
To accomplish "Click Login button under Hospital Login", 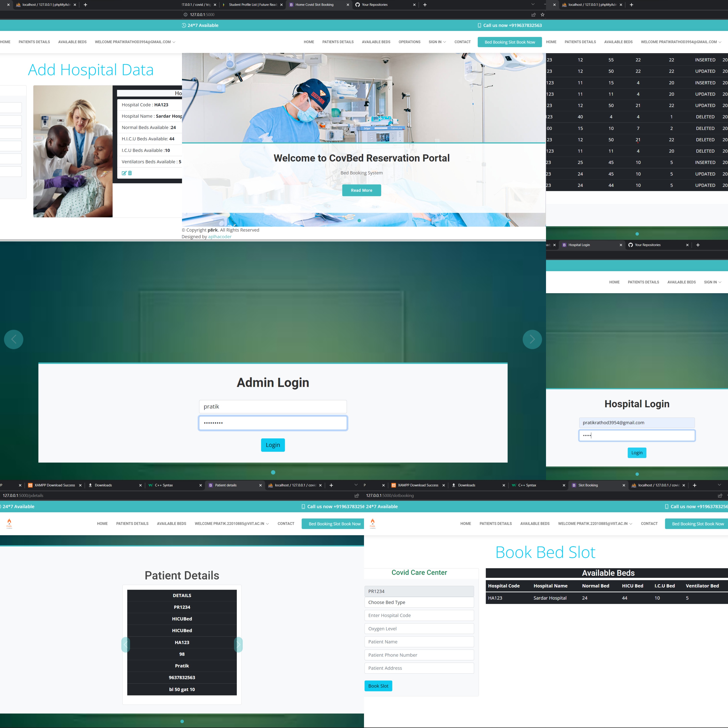I will 637,452.
